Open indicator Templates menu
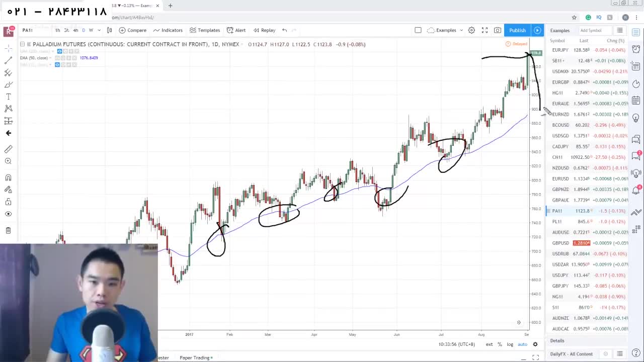Viewport: 644px width, 362px height. tap(205, 30)
